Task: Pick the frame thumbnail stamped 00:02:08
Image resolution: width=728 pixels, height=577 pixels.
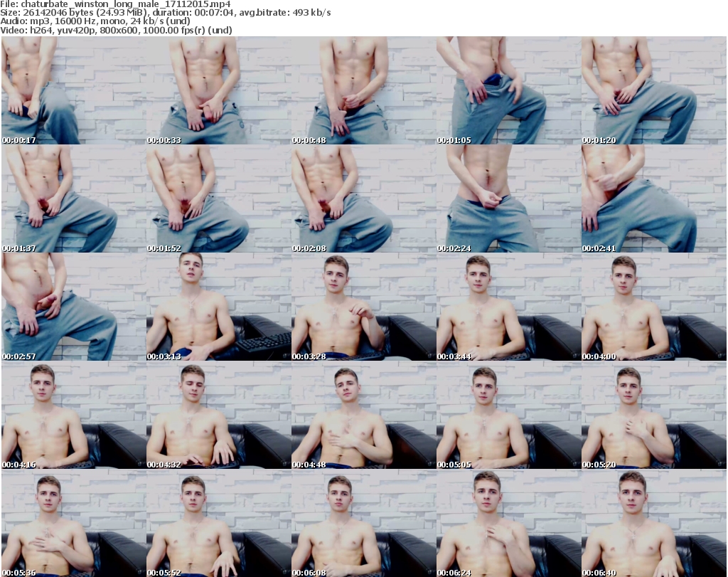Action: (363, 198)
